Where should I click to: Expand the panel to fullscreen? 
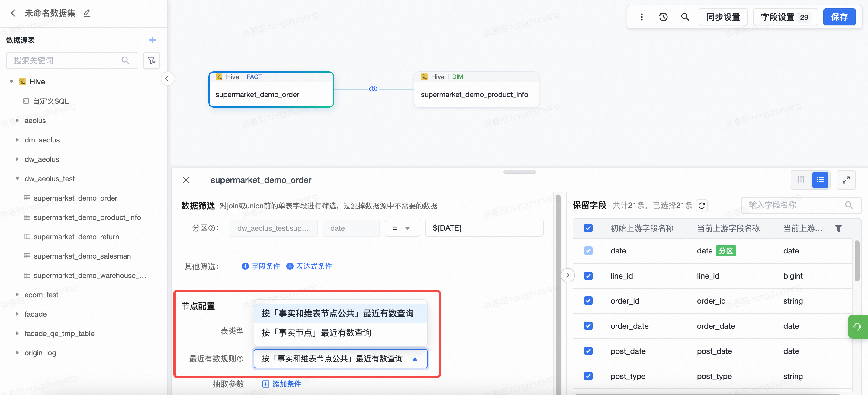(x=846, y=180)
